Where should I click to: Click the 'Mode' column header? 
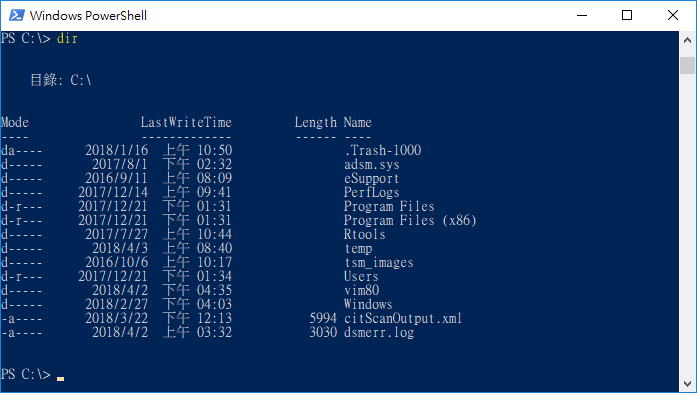click(15, 122)
